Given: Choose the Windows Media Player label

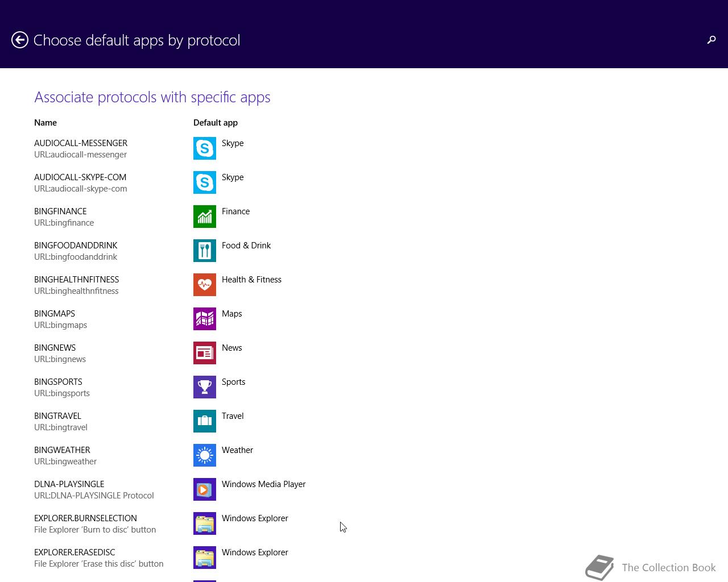Looking at the screenshot, I should tap(263, 484).
